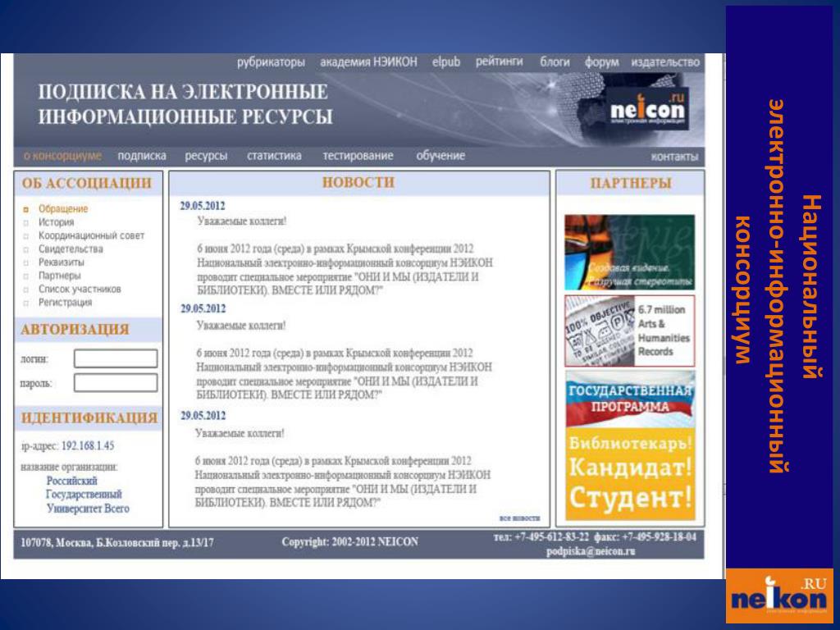
Task: Open the контакты navigation link
Action: click(674, 157)
